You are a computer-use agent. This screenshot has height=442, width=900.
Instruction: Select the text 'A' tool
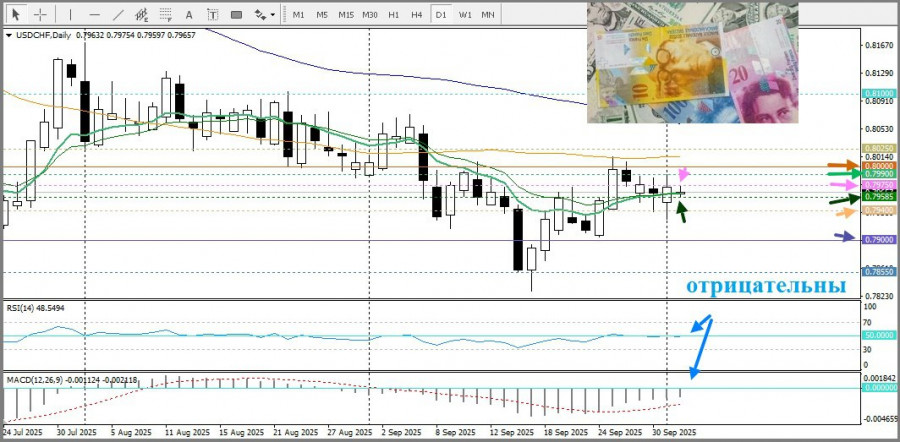189,14
